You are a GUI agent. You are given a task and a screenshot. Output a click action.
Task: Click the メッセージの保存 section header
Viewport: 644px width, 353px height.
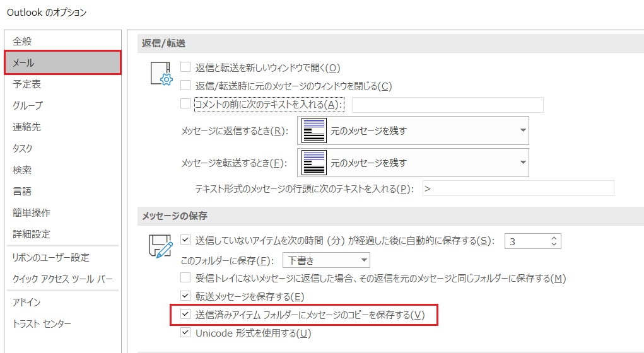pos(175,216)
